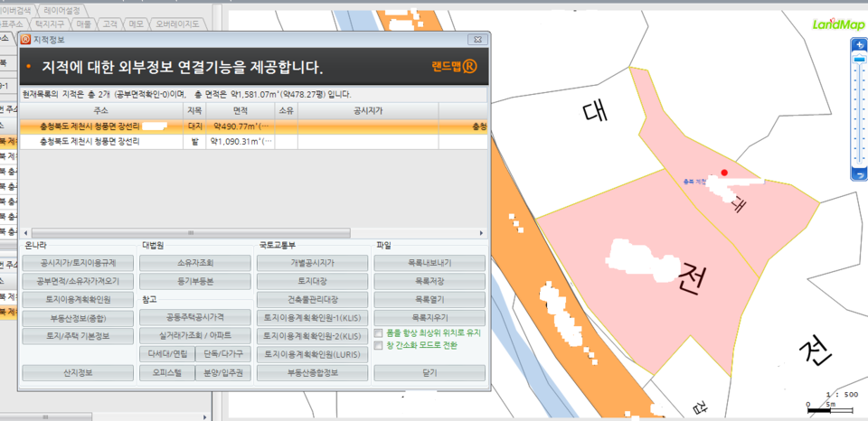Open the 택지지구 tab
Screen dimensions: 868x421
coord(51,23)
